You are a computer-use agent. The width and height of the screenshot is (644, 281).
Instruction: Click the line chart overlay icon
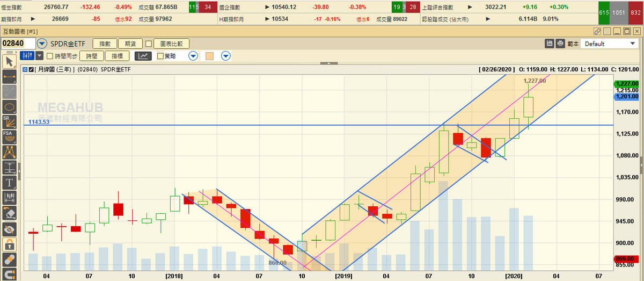143,55
